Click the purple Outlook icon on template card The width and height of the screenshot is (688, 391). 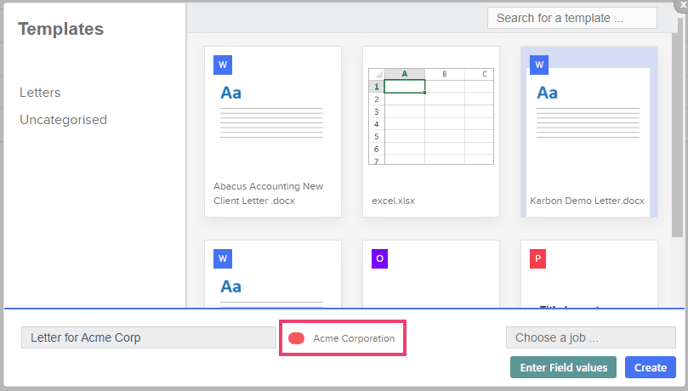pyautogui.click(x=380, y=258)
